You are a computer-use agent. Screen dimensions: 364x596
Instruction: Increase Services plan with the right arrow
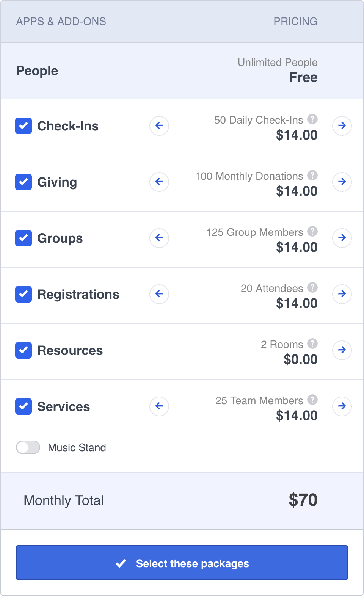coord(342,406)
